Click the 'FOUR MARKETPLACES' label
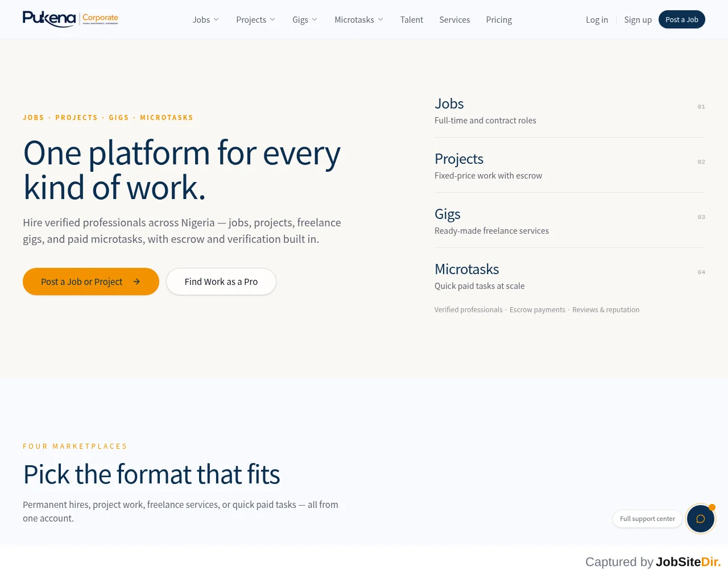Image resolution: width=728 pixels, height=579 pixels. click(x=75, y=446)
